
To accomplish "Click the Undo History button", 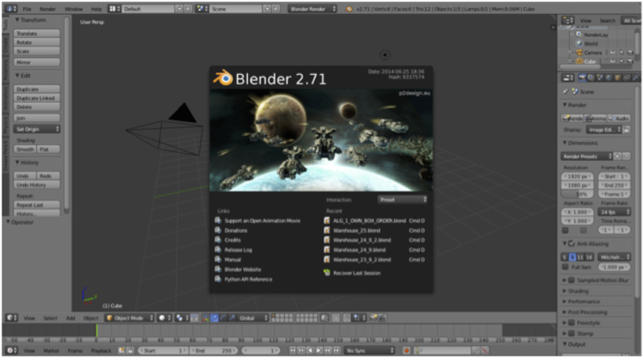I will 37,185.
